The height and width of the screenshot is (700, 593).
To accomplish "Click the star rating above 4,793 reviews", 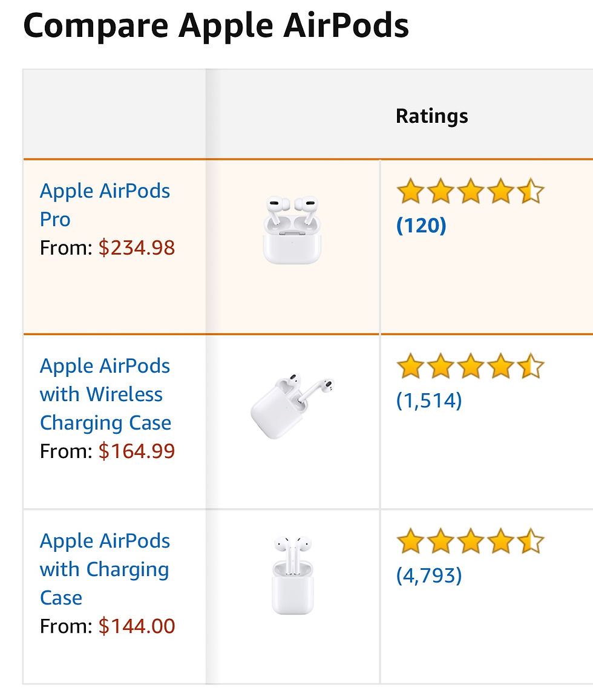I will click(x=470, y=541).
